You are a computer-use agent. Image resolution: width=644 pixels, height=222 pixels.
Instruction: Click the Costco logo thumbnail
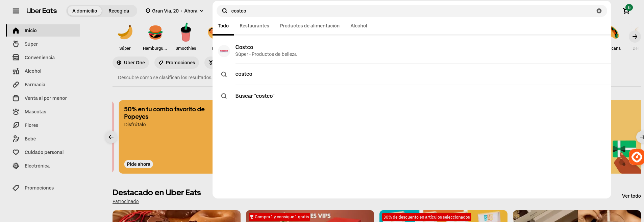pos(224,51)
